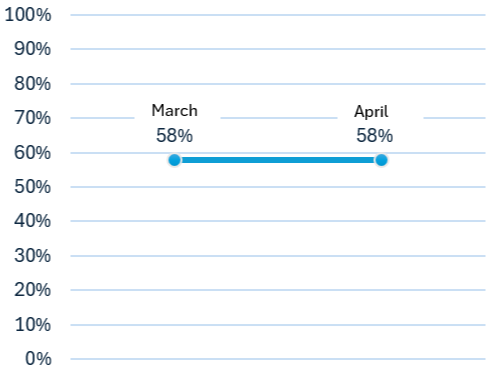The width and height of the screenshot is (490, 368).
Task: Click the 90% axis label
Action: [x=32, y=49]
